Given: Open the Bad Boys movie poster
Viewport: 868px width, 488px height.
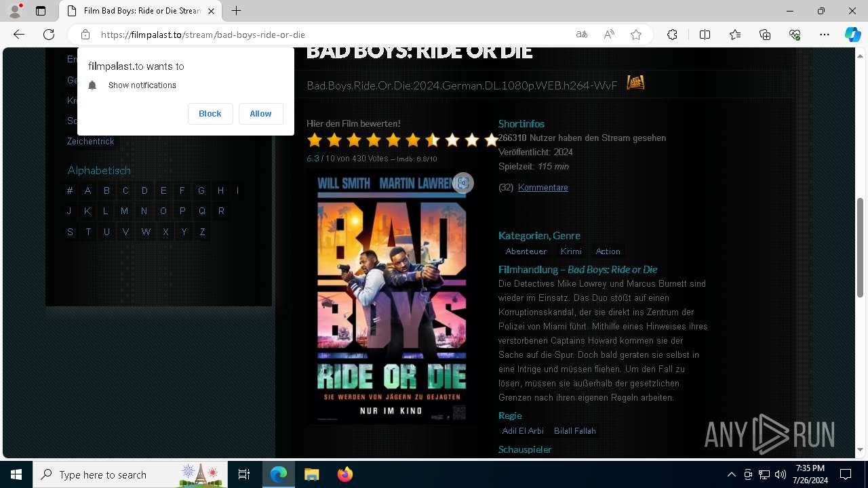Looking at the screenshot, I should (392, 297).
